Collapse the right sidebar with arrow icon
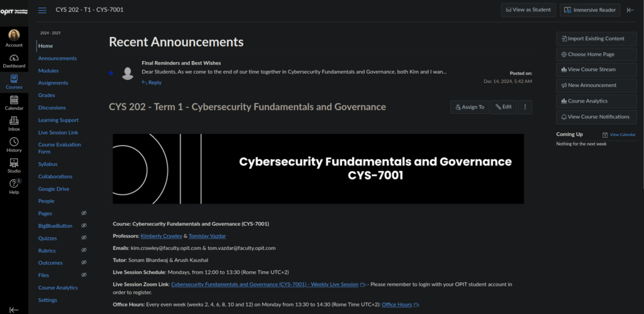 [x=630, y=10]
